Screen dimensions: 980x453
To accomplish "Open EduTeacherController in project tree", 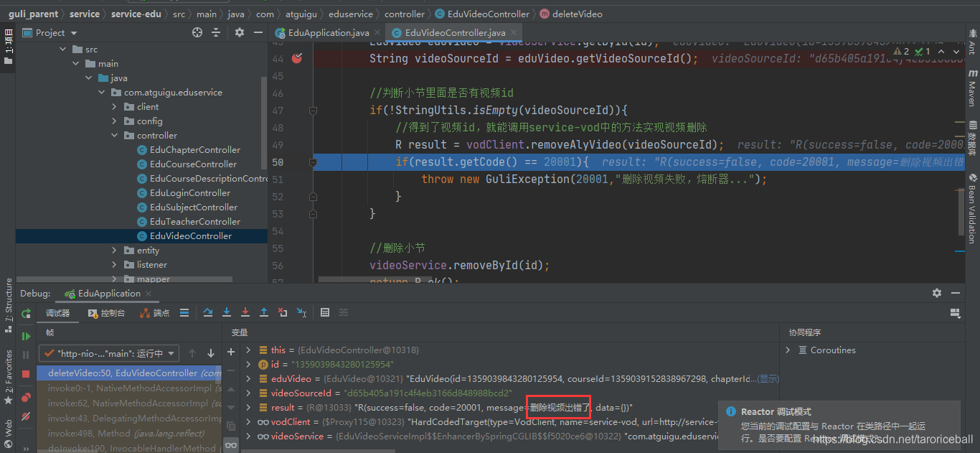I will 189,221.
